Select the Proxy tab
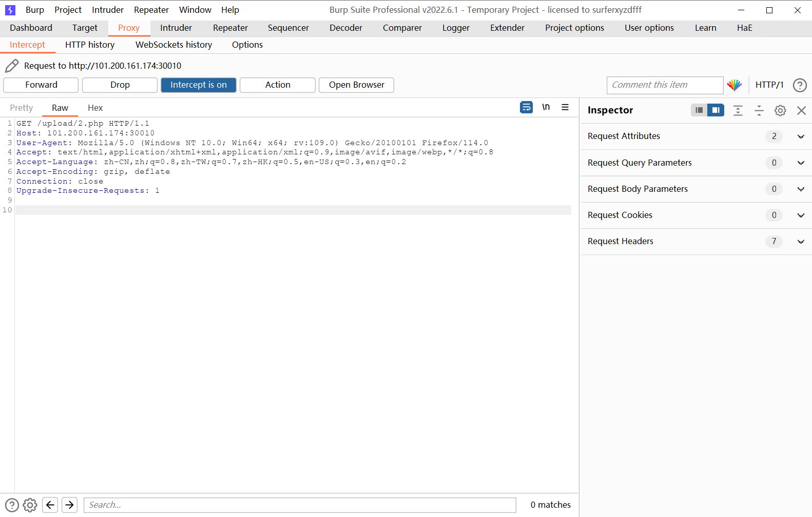Image resolution: width=812 pixels, height=517 pixels. tap(129, 28)
